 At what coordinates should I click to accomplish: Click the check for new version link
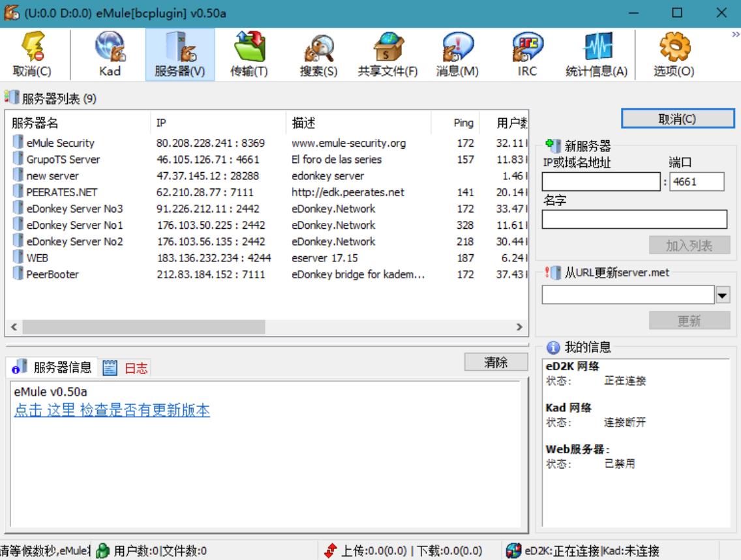coord(112,410)
